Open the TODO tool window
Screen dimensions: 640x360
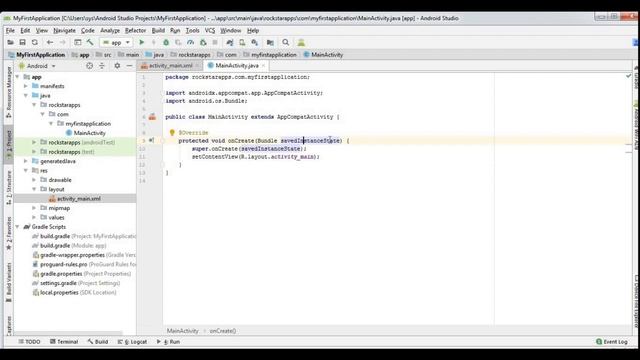pos(29,342)
